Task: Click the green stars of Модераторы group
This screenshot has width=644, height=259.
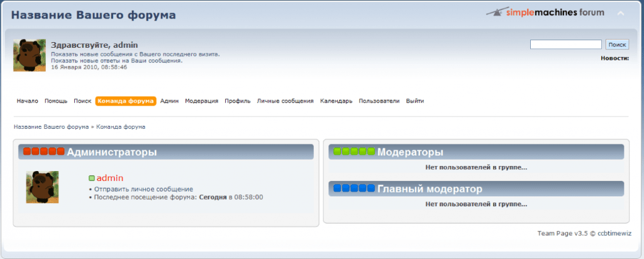Action: [354, 152]
